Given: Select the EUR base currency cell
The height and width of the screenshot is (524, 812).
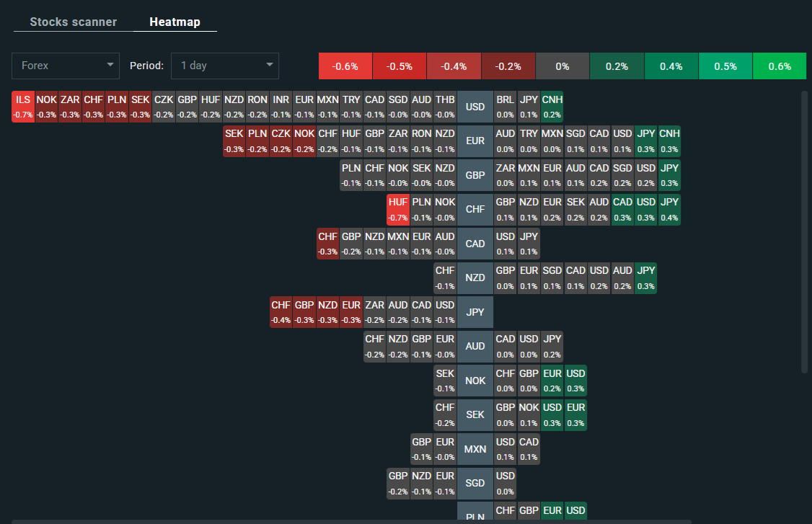Looking at the screenshot, I should click(x=475, y=141).
